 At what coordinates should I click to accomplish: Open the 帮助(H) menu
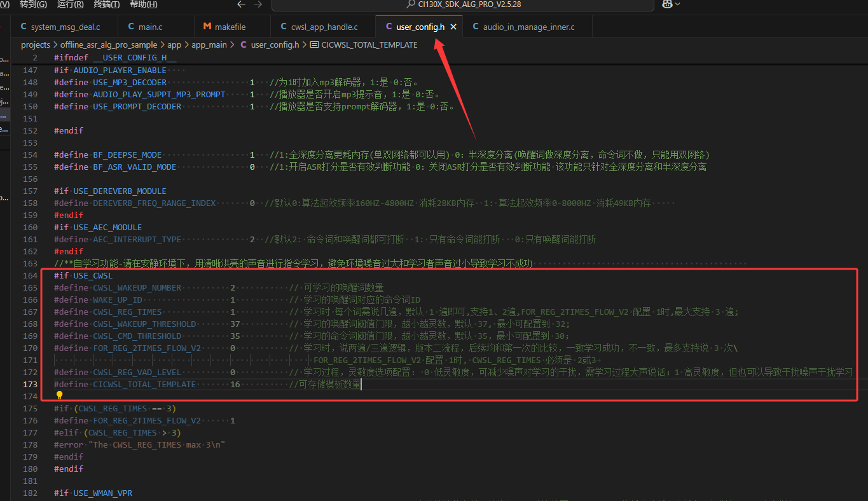click(x=143, y=4)
